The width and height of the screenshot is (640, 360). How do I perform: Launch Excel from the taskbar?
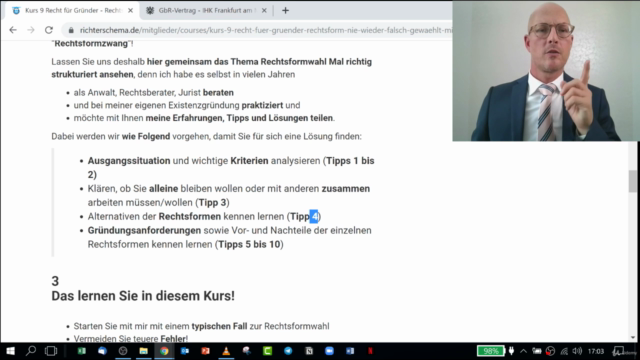pyautogui.click(x=82, y=351)
